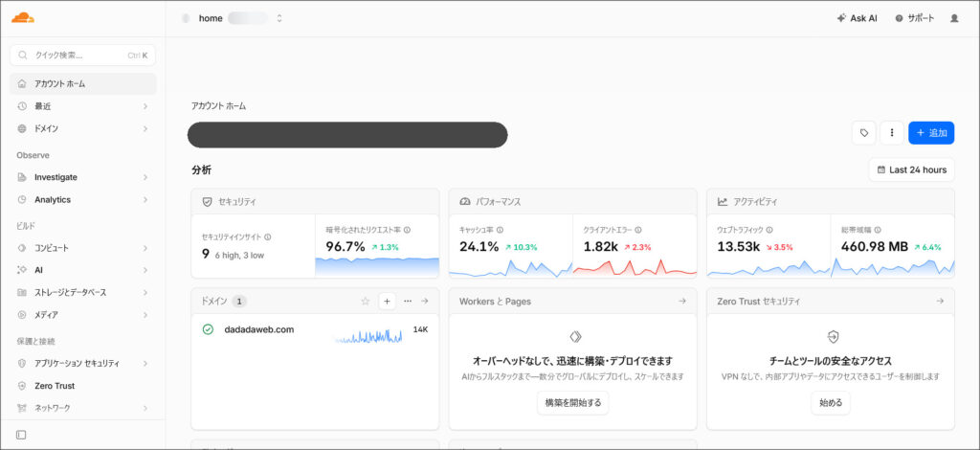Click info icon beside ウェブトラフィック

(769, 230)
